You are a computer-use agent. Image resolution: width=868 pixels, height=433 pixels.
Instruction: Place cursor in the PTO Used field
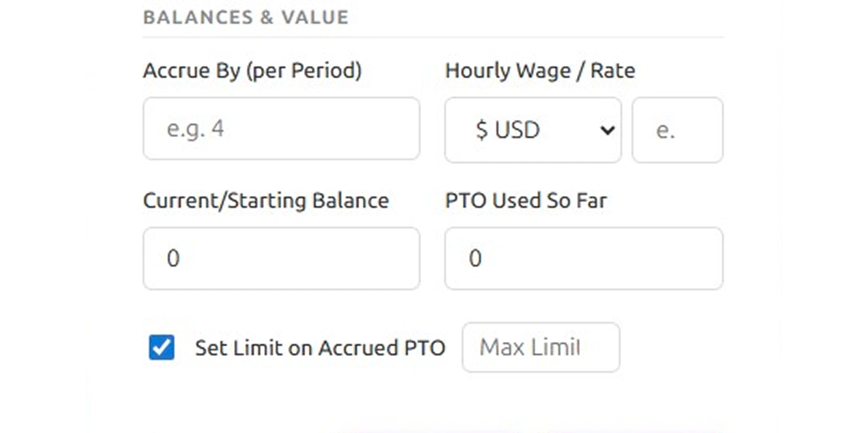583,258
